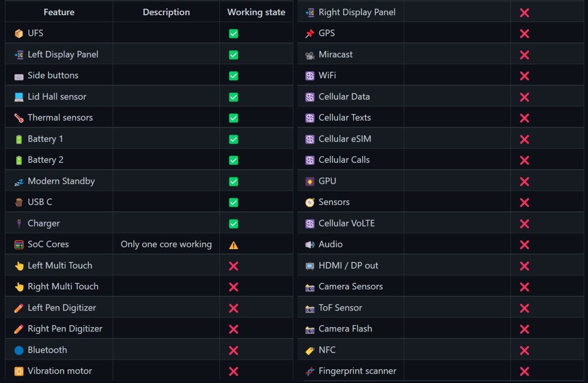
Task: Click the UFS package box icon
Action: [x=19, y=33]
